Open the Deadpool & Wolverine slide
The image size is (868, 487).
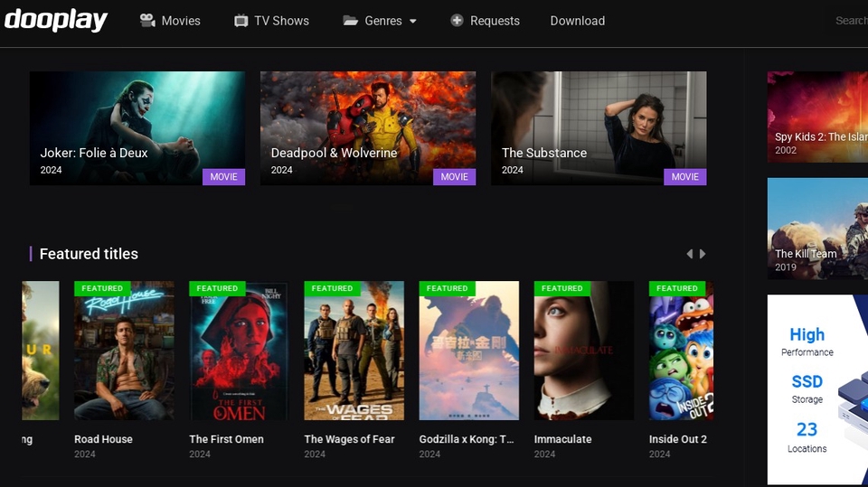pos(368,127)
